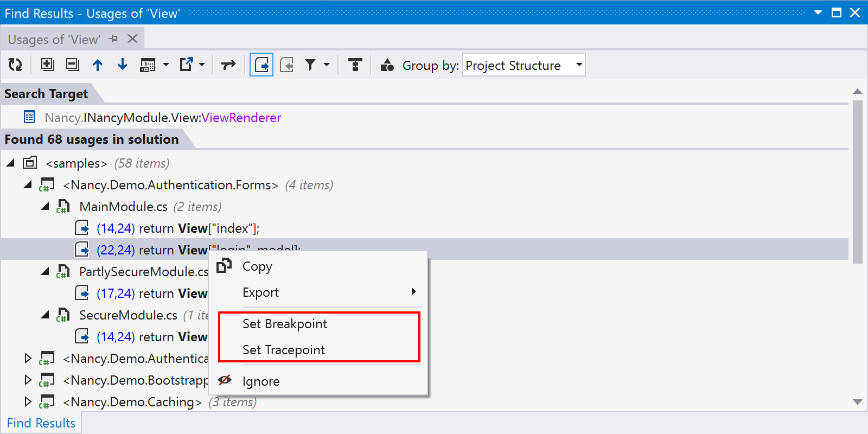The width and height of the screenshot is (868, 434).
Task: Toggle the highlighted show-preview toolbar button
Action: coord(261,65)
